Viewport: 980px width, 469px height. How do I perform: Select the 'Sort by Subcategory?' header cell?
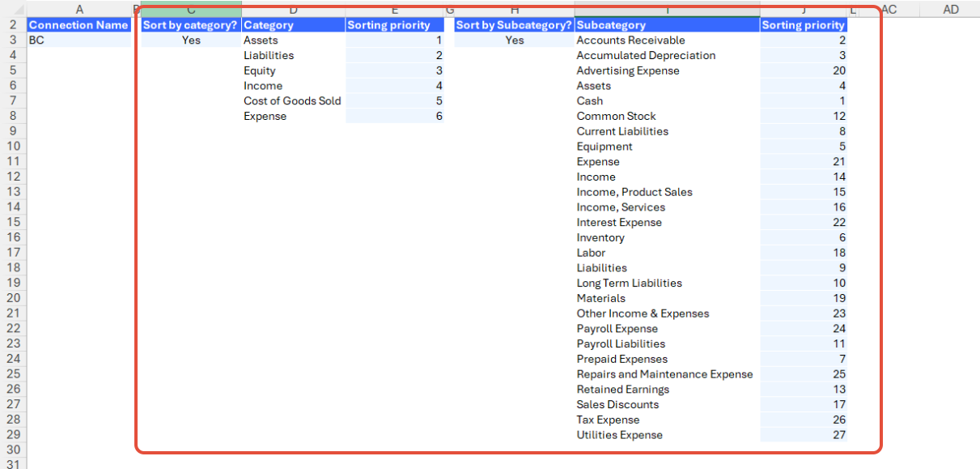pyautogui.click(x=514, y=25)
